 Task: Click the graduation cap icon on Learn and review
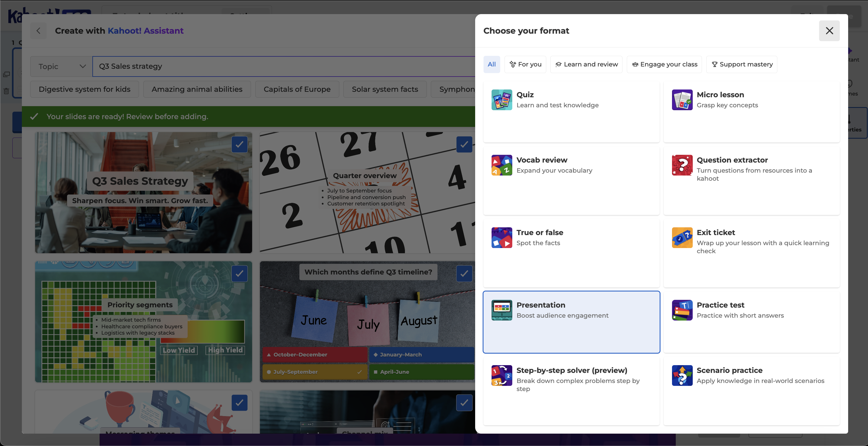point(558,64)
